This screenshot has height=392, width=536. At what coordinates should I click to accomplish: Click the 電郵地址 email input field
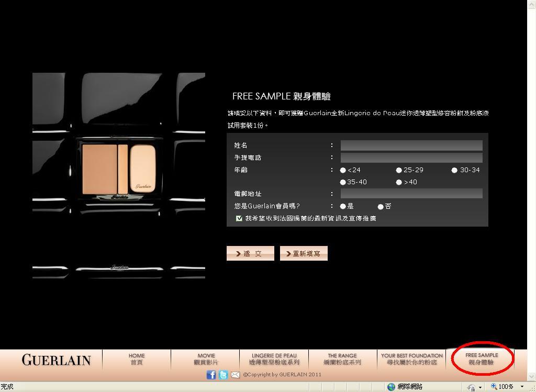[411, 194]
